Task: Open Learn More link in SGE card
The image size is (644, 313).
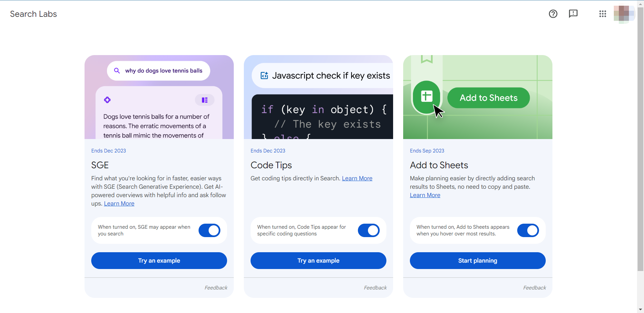Action: point(119,204)
